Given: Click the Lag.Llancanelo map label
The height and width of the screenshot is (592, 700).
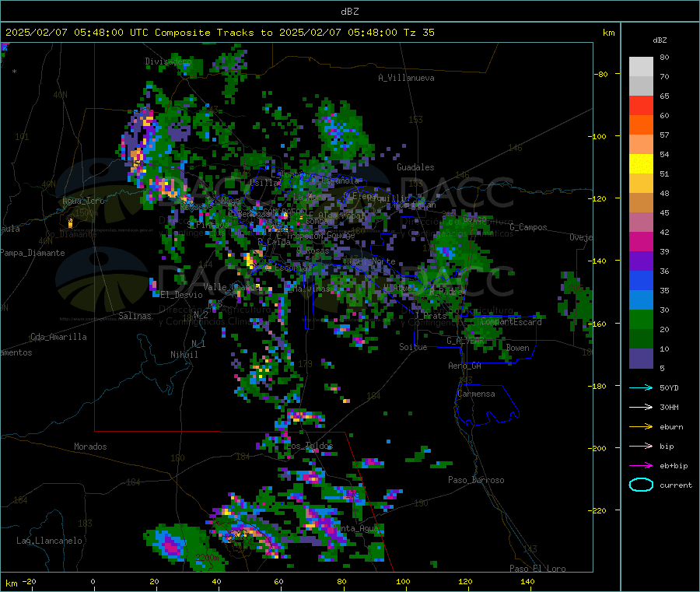Looking at the screenshot, I should tap(50, 541).
